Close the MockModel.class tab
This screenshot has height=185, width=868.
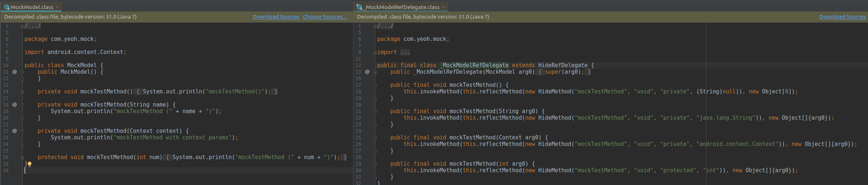57,7
